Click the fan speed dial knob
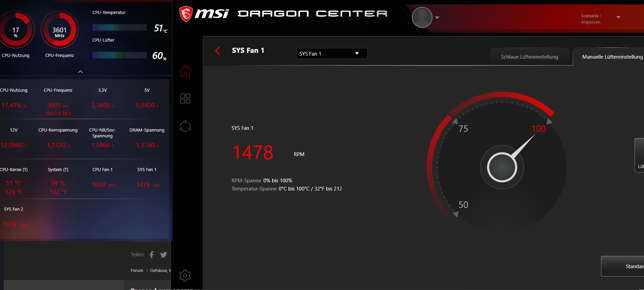Viewport: 644px width, 290px height. point(502,167)
